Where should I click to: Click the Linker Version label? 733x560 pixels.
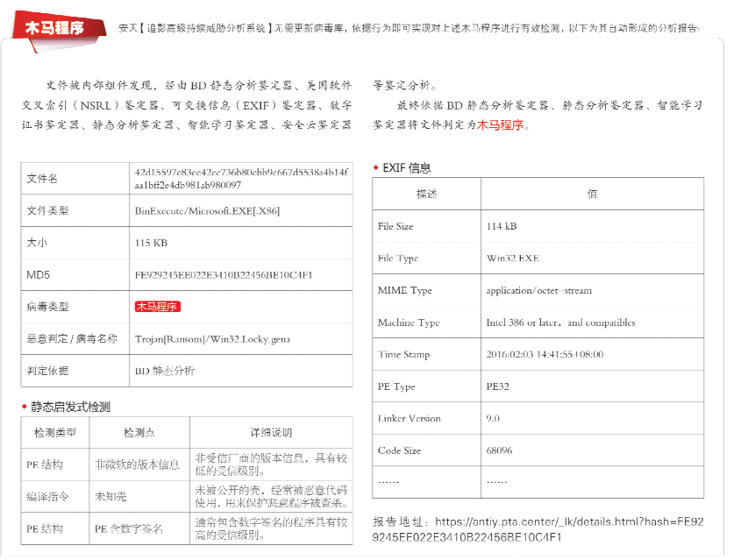409,419
